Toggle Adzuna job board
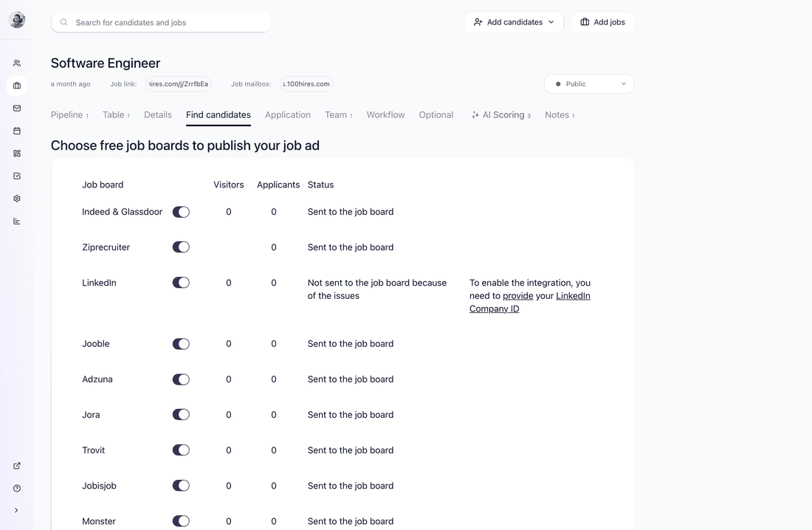The width and height of the screenshot is (812, 530). (x=182, y=379)
